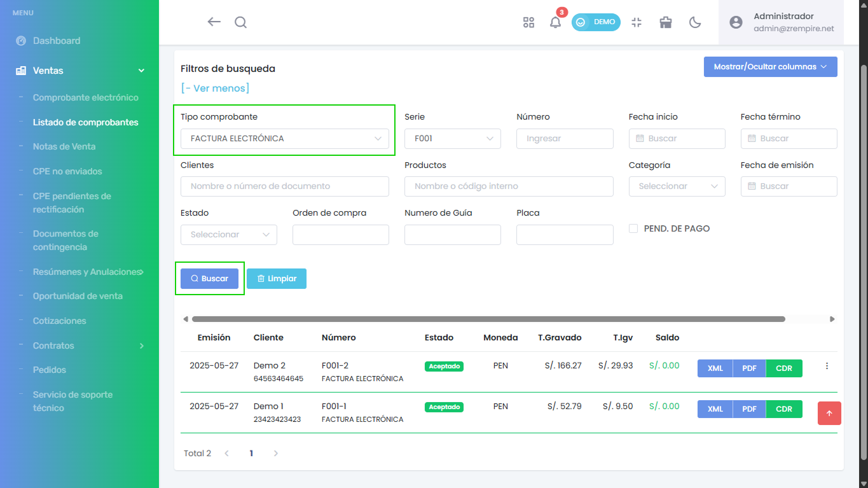868x488 pixels.
Task: Click the Numero de Guía field
Action: [453, 235]
